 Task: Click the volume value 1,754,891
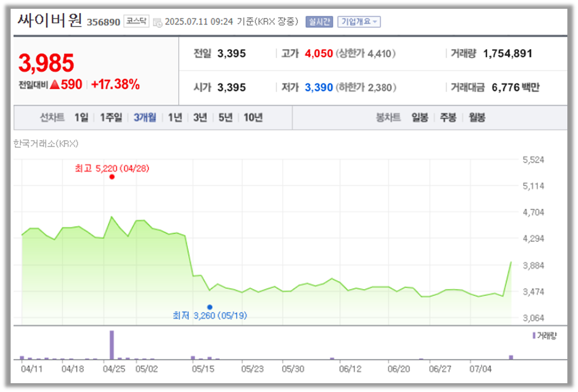[508, 54]
